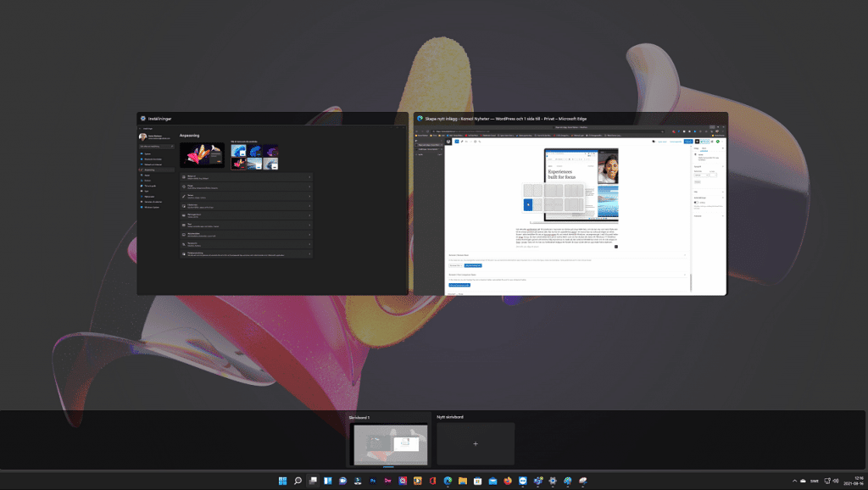Click the volume speaker tray icon
The image size is (868, 490).
click(836, 481)
